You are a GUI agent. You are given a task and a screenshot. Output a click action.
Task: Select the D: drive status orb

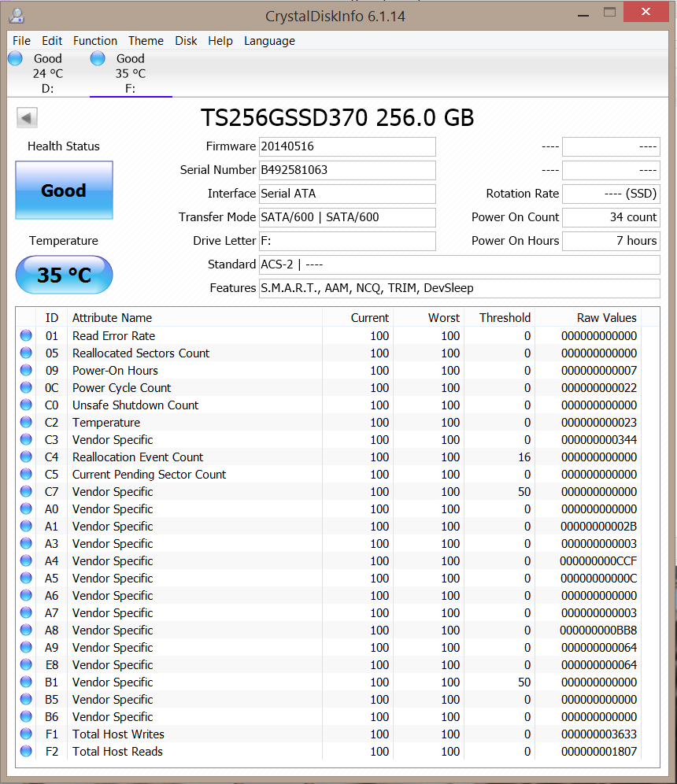point(15,58)
